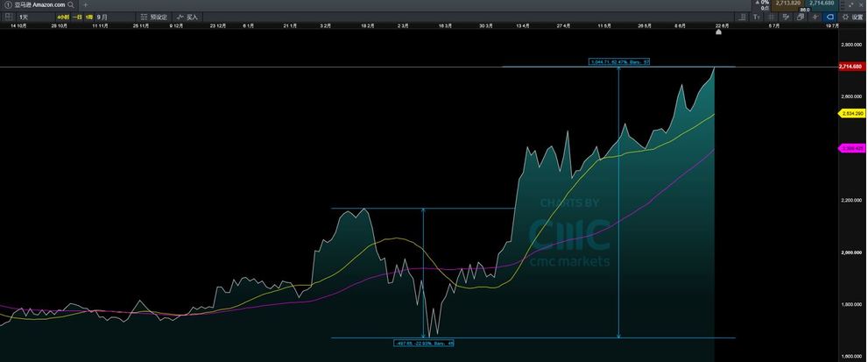Open the chart layout grid icon
This screenshot has height=362, width=868.
(8, 18)
